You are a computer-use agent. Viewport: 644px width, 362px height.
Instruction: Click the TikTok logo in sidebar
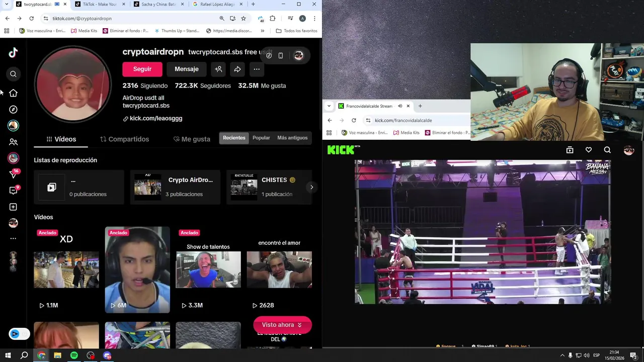pos(13,52)
